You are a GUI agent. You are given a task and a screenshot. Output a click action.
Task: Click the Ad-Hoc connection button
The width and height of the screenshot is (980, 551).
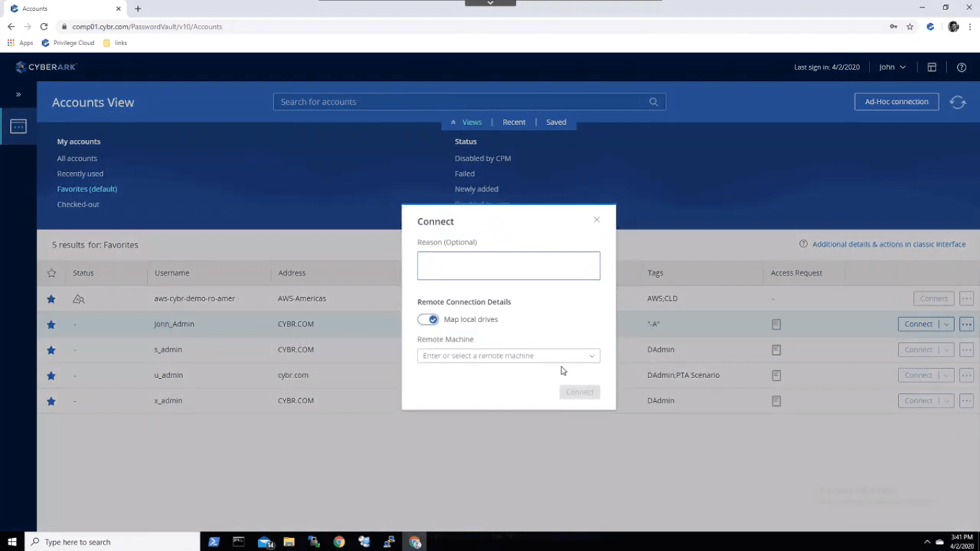(x=896, y=101)
